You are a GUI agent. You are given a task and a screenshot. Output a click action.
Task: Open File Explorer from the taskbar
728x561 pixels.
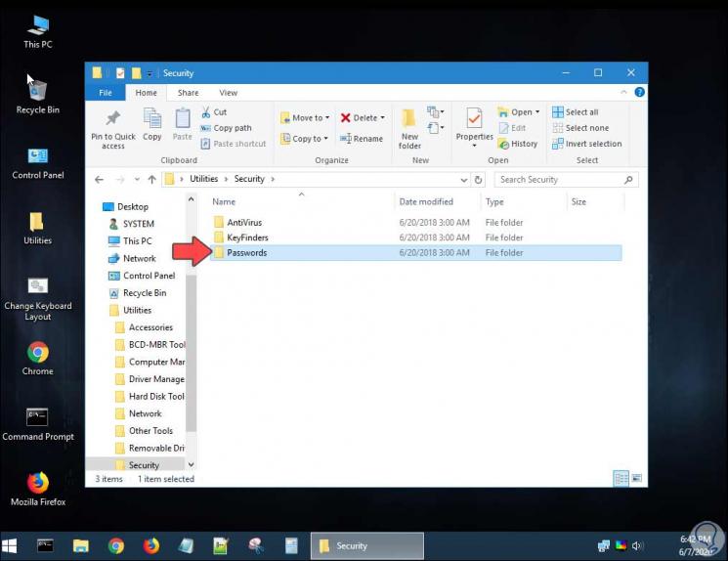coord(81,545)
